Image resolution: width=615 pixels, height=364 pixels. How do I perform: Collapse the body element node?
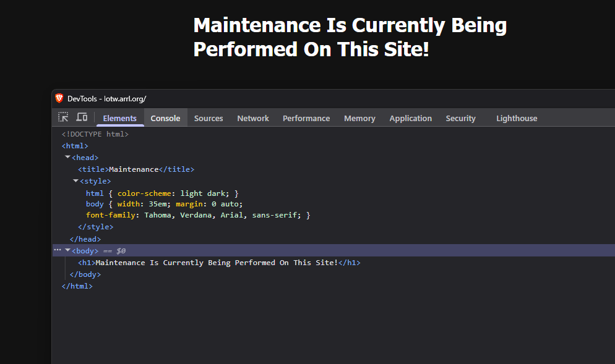tap(67, 250)
